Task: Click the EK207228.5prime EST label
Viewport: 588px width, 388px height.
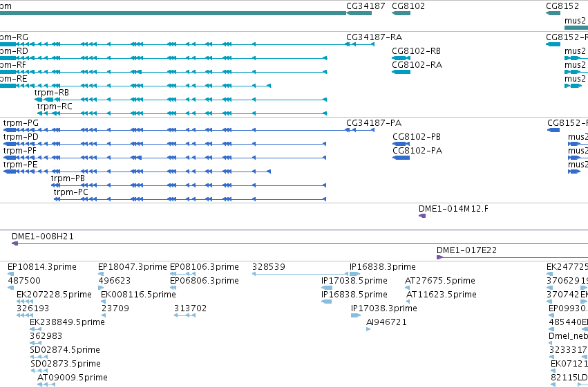Action: click(54, 295)
